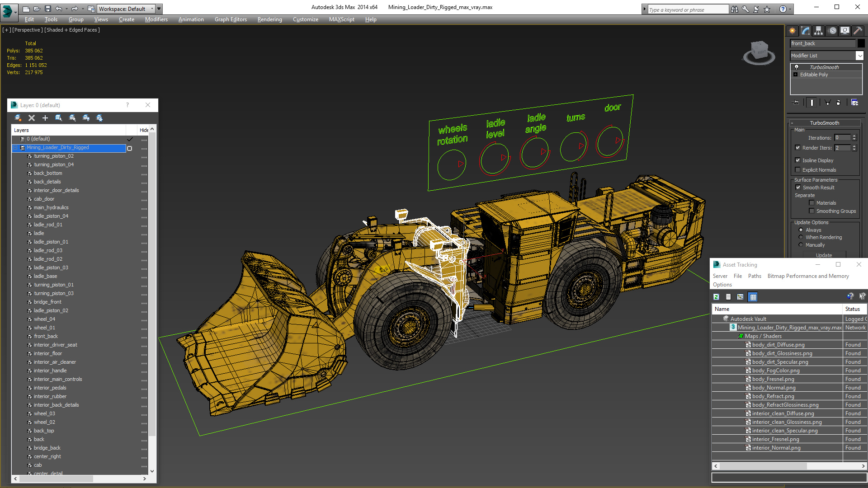
Task: Expand Editable Poly in modifier stack
Action: pyautogui.click(x=796, y=75)
